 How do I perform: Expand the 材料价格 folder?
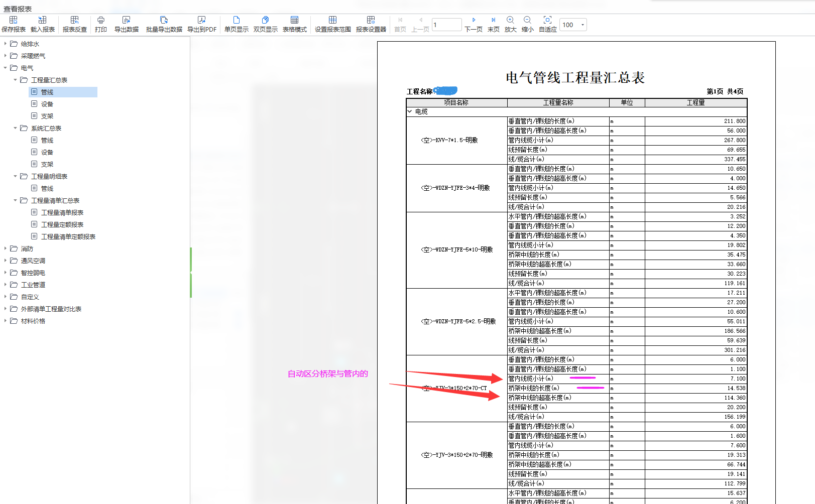coord(6,321)
